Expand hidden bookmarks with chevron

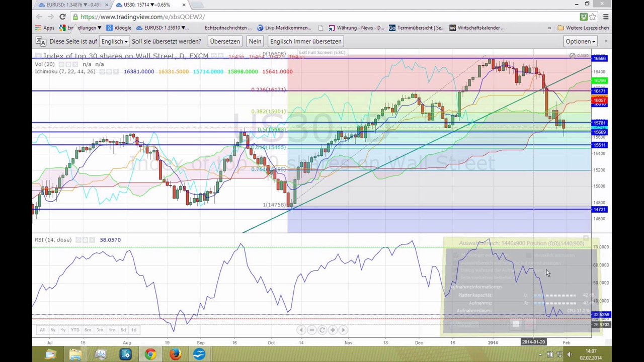coord(549,28)
